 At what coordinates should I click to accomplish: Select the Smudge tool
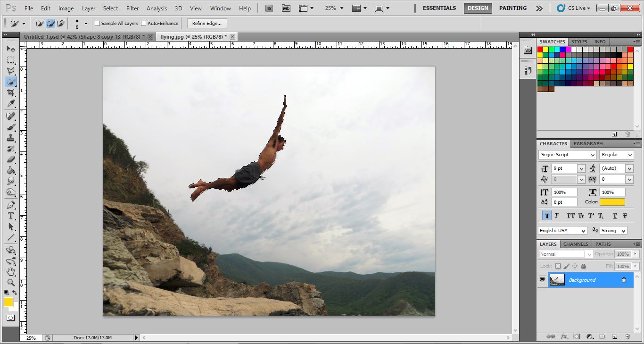point(10,181)
